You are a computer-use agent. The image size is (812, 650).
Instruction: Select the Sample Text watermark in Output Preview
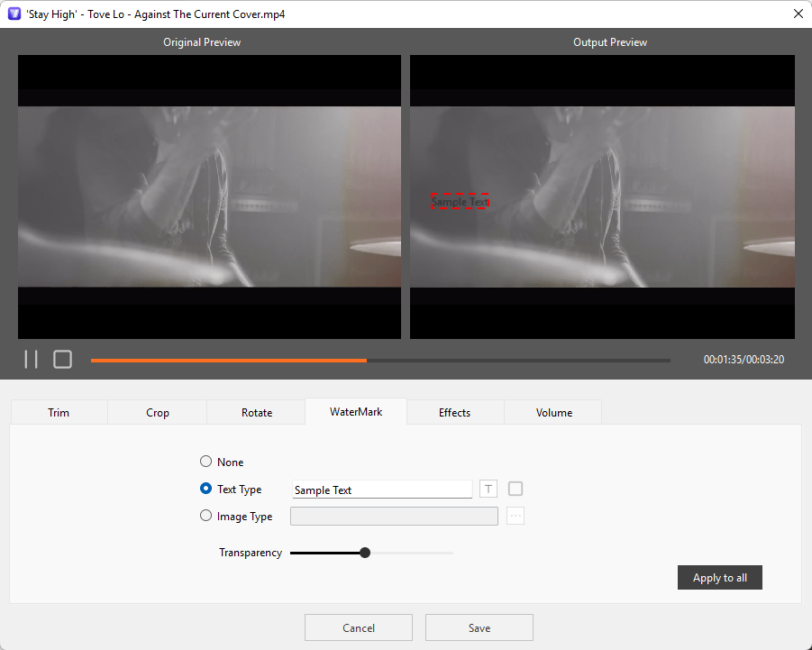tap(460, 201)
